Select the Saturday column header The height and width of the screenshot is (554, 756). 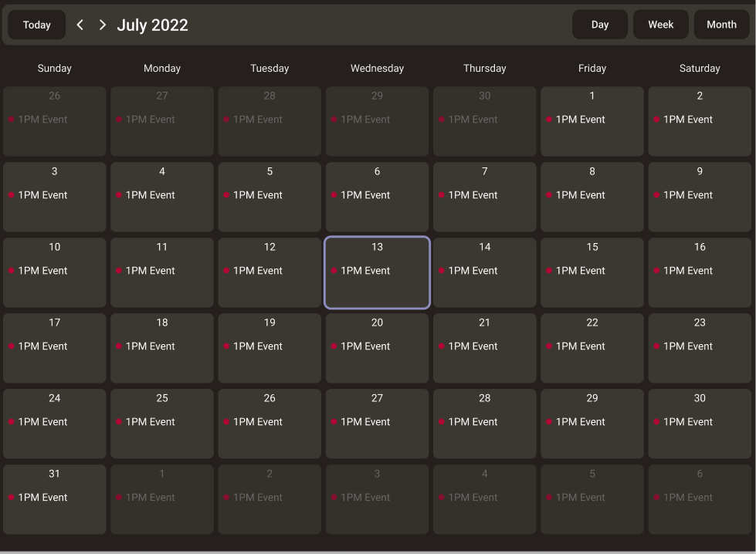point(700,69)
